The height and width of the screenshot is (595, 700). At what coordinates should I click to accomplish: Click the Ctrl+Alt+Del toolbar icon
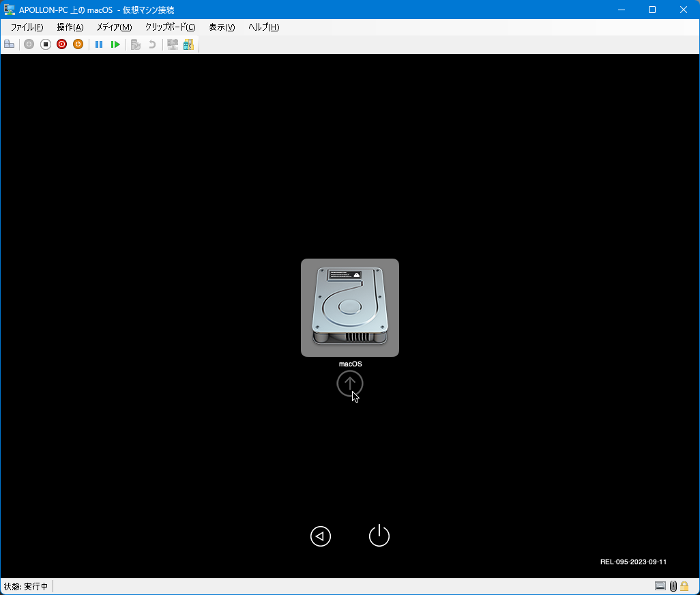coord(10,44)
